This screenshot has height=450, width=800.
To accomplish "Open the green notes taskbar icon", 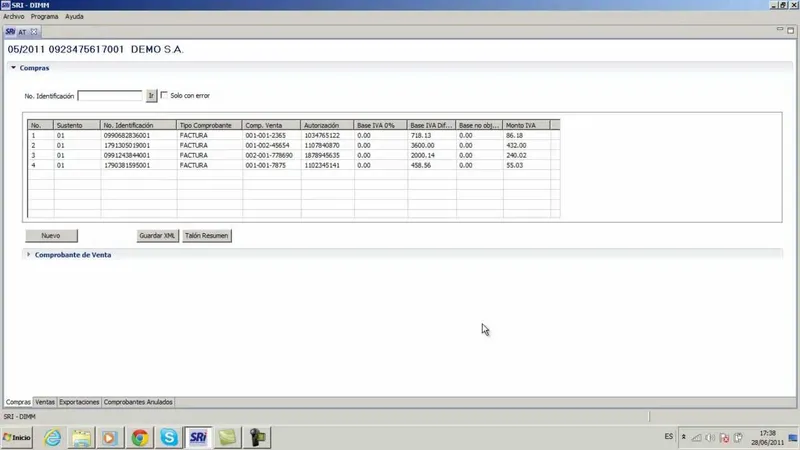I will coord(227,437).
